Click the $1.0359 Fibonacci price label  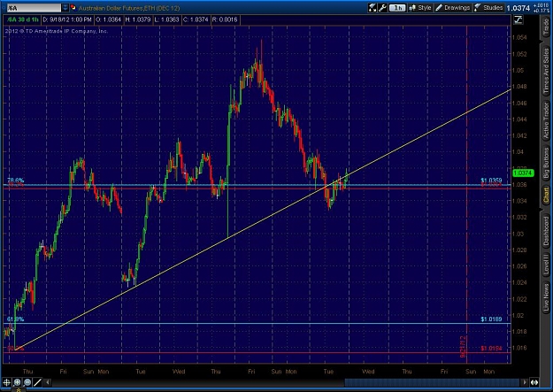pyautogui.click(x=491, y=181)
